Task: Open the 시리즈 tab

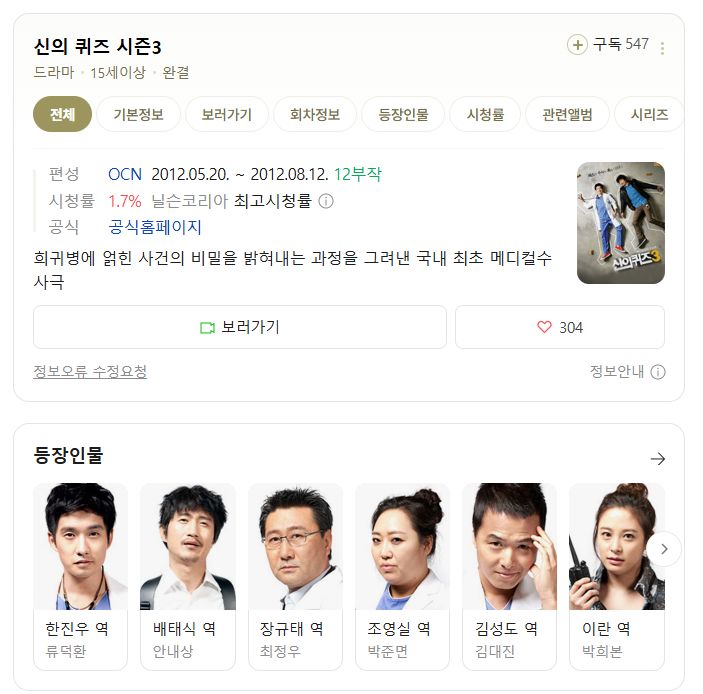Action: coord(649,114)
